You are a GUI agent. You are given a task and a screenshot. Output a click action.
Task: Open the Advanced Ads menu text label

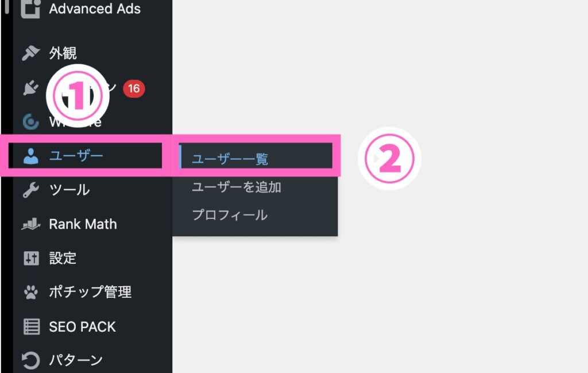(x=95, y=9)
